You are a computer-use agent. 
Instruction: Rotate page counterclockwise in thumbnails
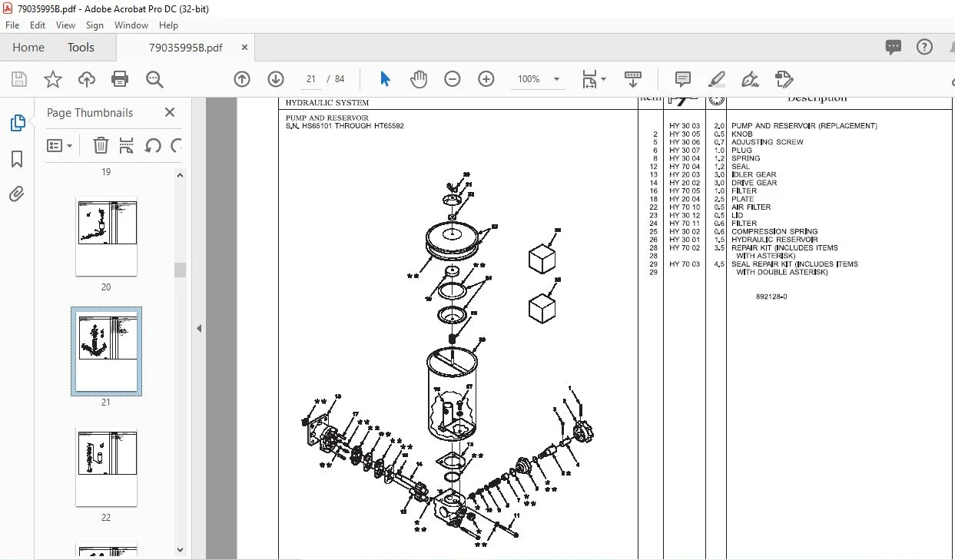click(153, 145)
